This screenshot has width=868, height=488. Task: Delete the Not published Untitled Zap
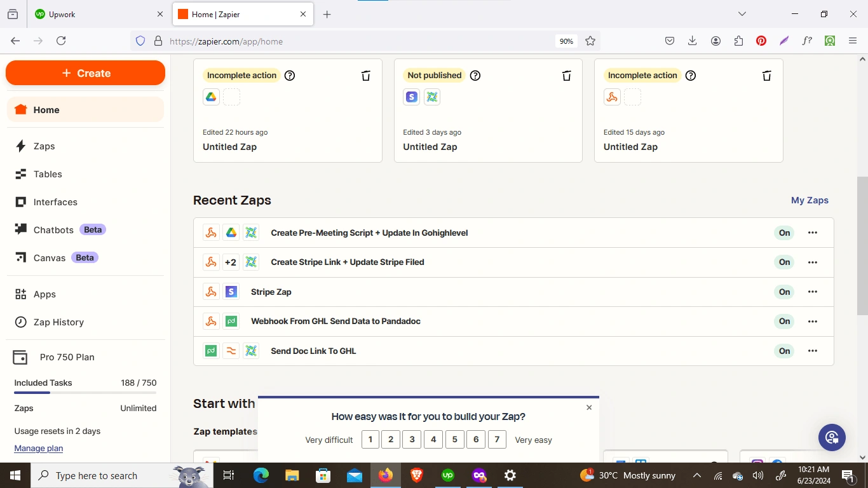(566, 76)
